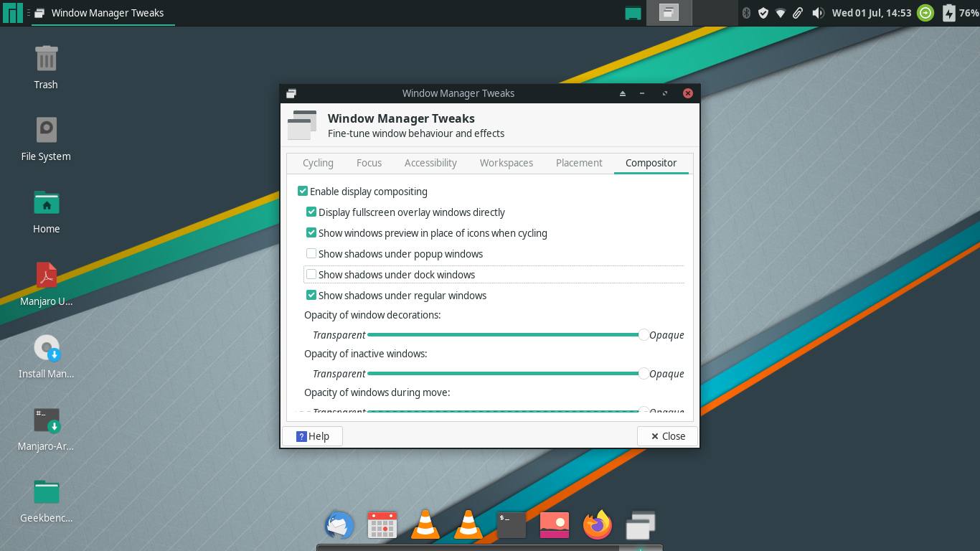
Task: Uncheck Display fullscreen overlay windows directly
Action: point(311,212)
